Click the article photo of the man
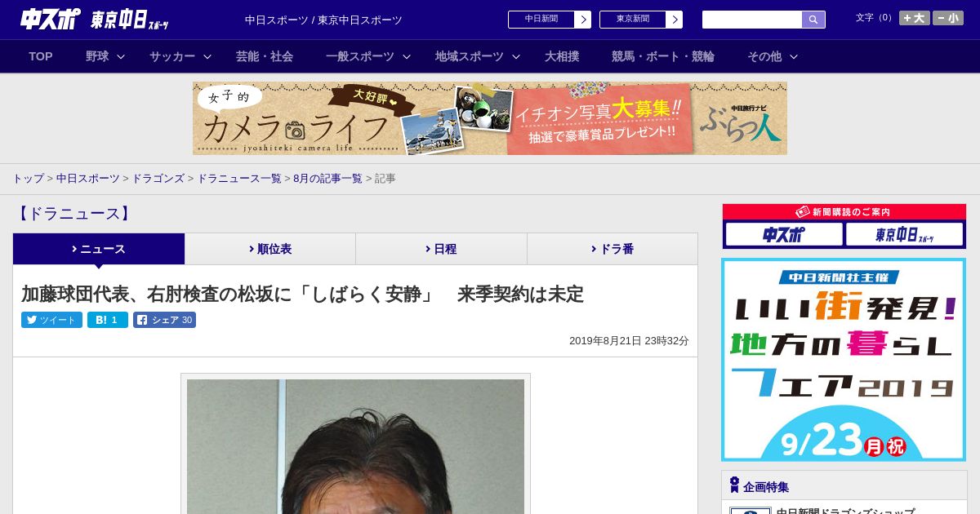This screenshot has width=980, height=514. click(355, 446)
